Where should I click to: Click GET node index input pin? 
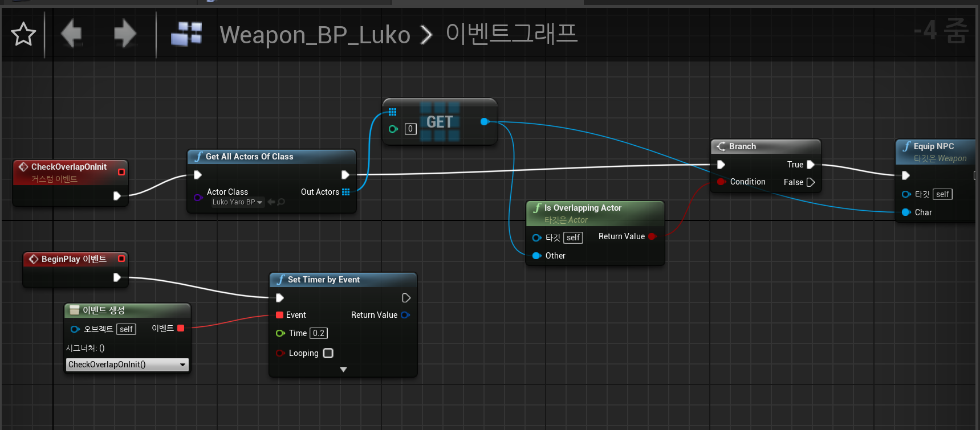(x=393, y=129)
